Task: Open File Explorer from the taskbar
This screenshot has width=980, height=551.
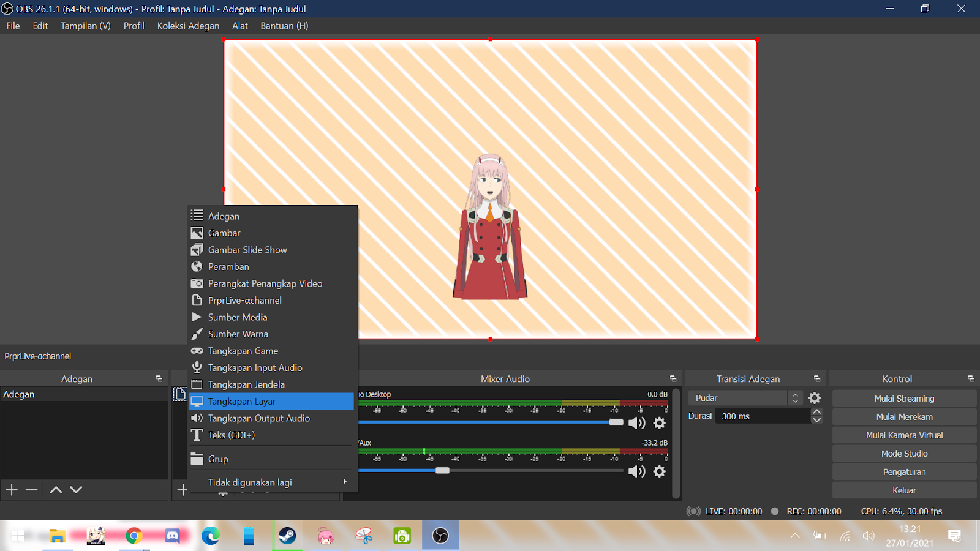Action: 58,536
